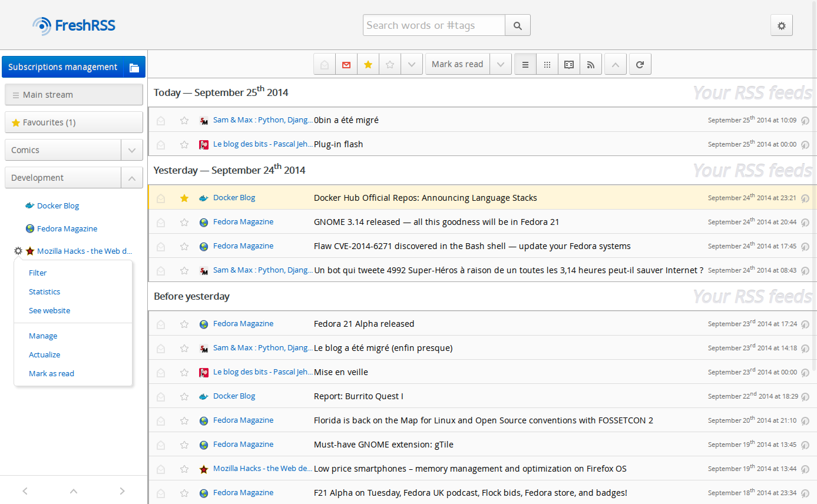Click the FreshRSS logo
This screenshot has width=817, height=504.
click(x=73, y=25)
